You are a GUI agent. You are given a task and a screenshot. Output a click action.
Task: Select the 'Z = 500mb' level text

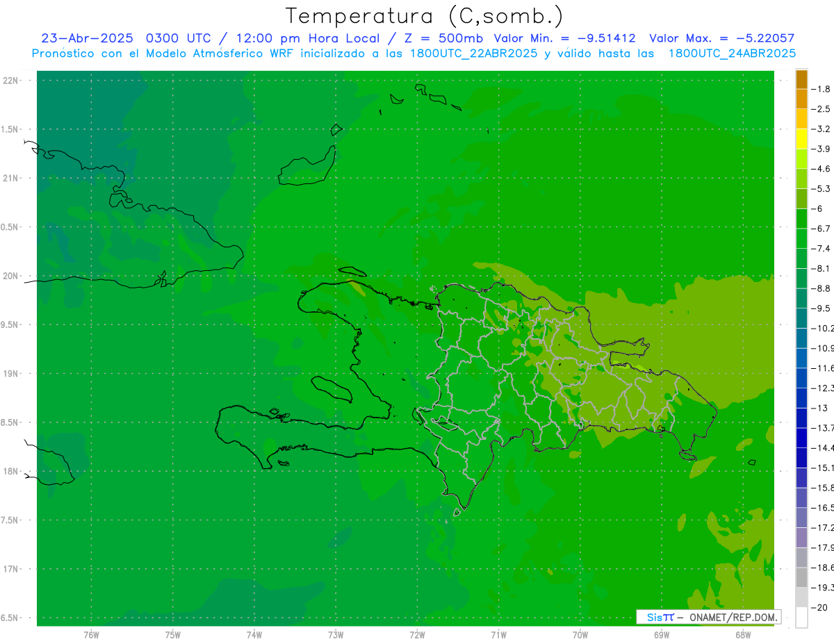[x=443, y=38]
